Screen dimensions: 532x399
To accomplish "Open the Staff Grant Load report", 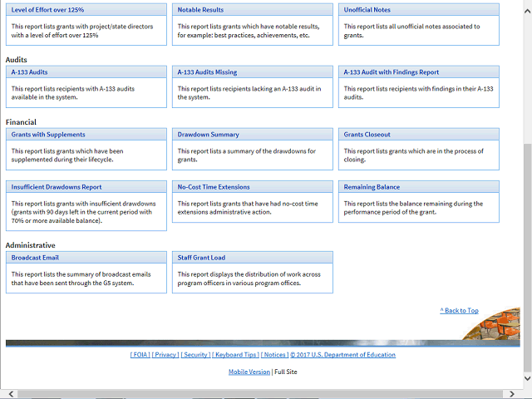I will [x=201, y=258].
